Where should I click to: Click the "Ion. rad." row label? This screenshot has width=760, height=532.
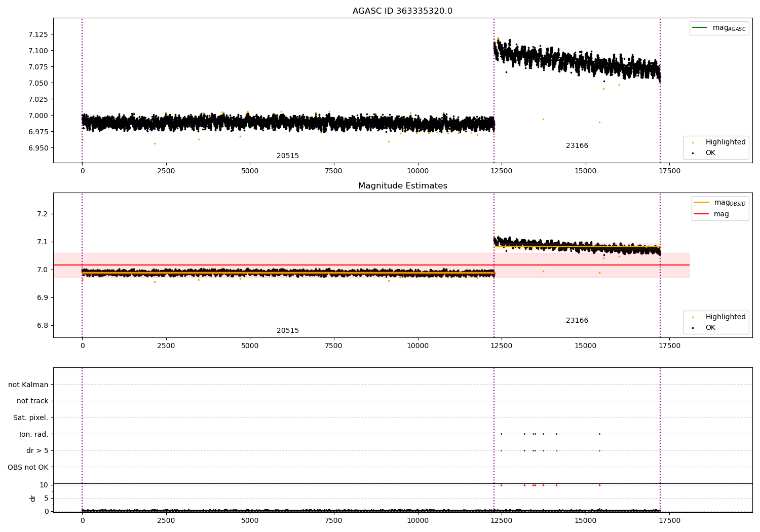pyautogui.click(x=34, y=434)
